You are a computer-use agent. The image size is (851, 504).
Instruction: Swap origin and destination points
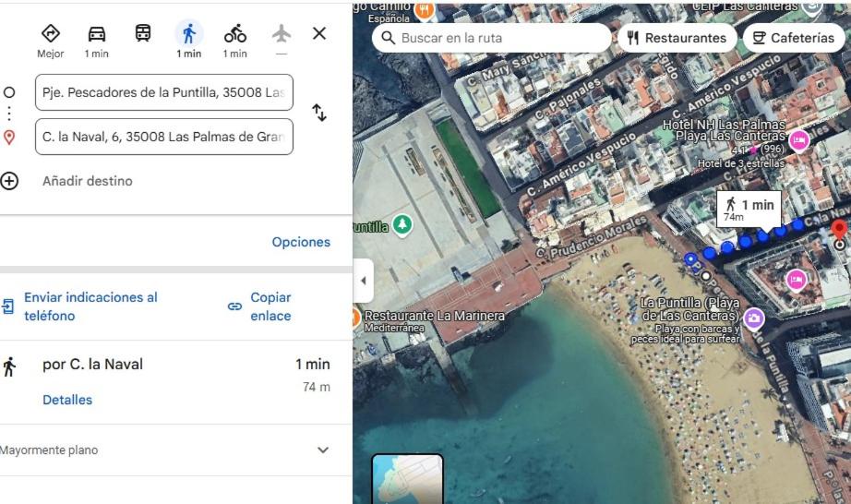319,113
